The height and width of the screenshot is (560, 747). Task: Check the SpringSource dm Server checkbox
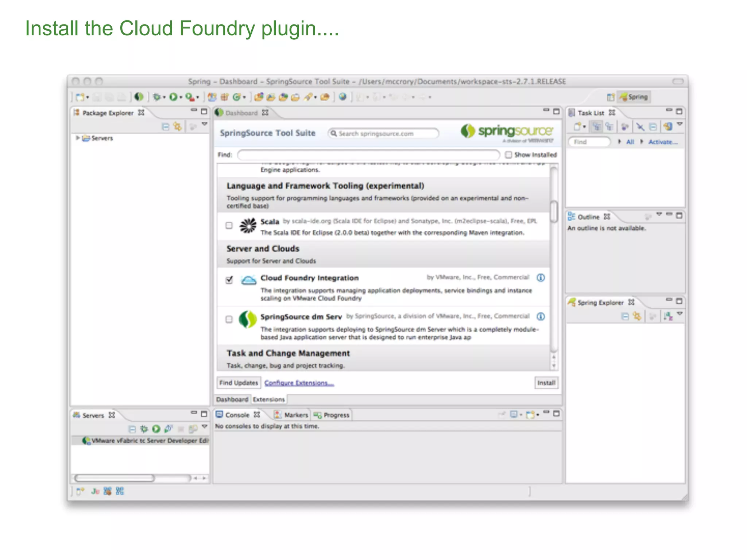click(229, 319)
